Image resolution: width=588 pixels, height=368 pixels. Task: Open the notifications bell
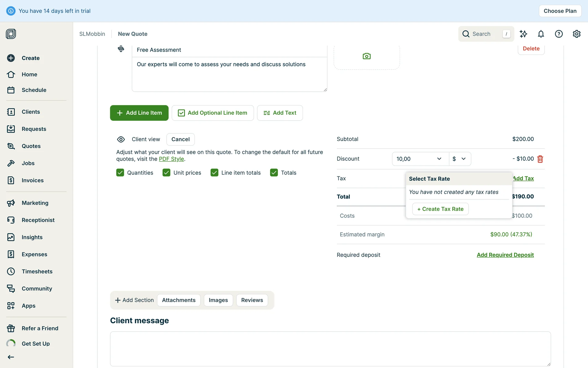point(541,34)
